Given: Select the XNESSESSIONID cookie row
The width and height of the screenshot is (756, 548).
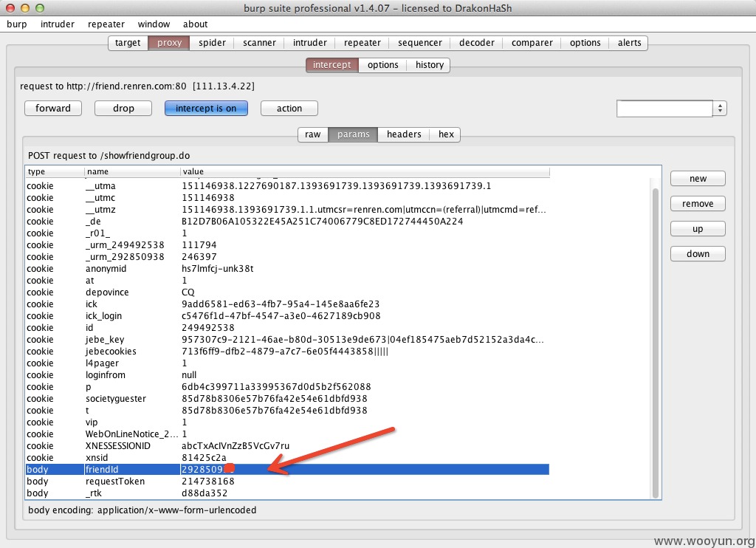Looking at the screenshot, I should pyautogui.click(x=287, y=446).
